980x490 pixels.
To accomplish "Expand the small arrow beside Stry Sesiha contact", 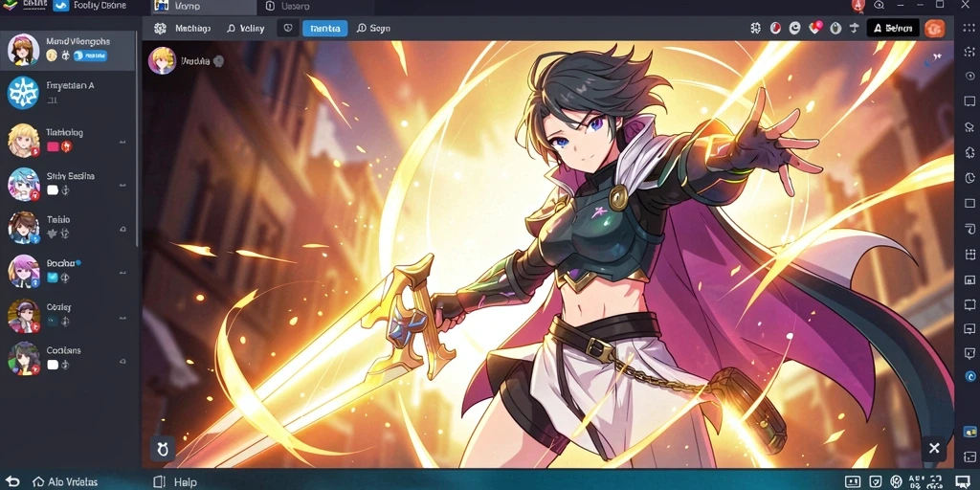I will [x=122, y=186].
